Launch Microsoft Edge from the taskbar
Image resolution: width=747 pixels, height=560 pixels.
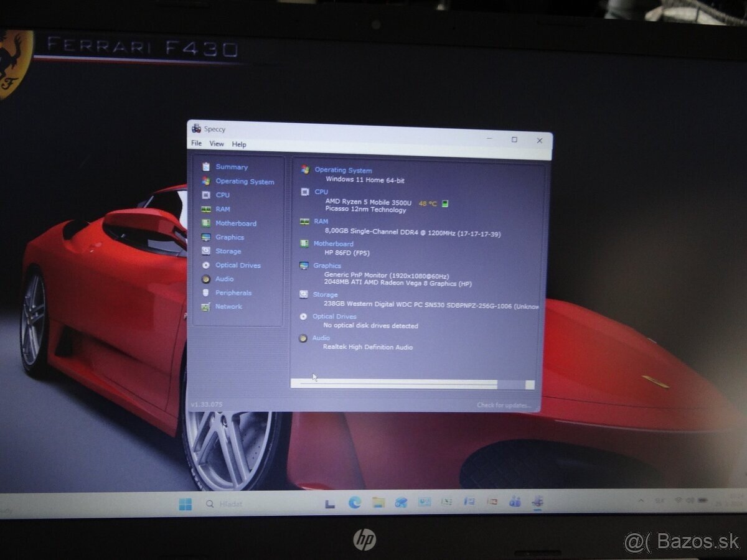[x=355, y=503]
